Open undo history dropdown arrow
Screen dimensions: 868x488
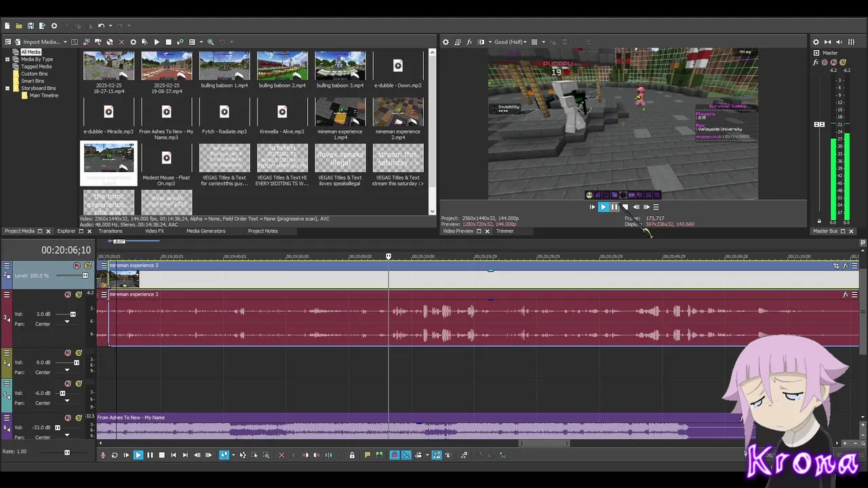110,26
